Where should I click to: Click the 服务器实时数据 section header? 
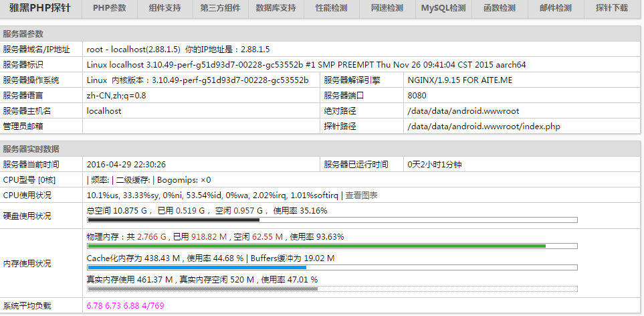tap(31, 149)
